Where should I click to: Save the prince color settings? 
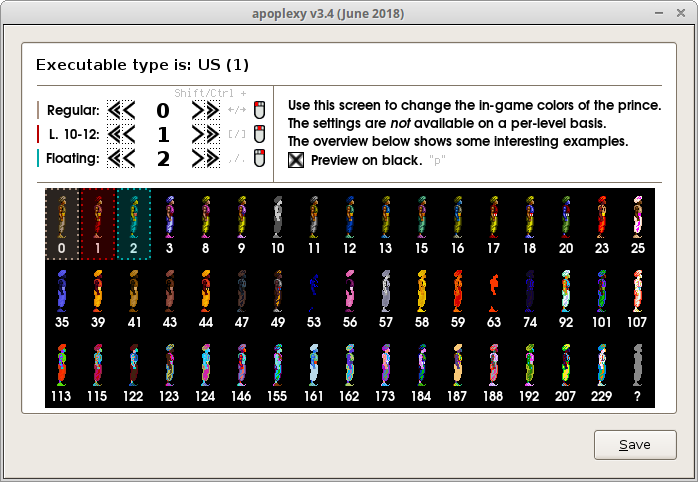point(635,445)
